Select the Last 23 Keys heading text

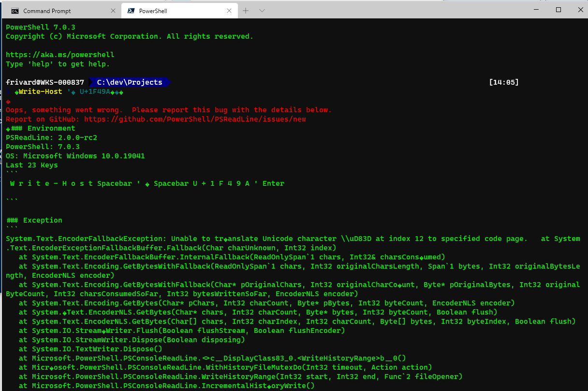pos(31,165)
